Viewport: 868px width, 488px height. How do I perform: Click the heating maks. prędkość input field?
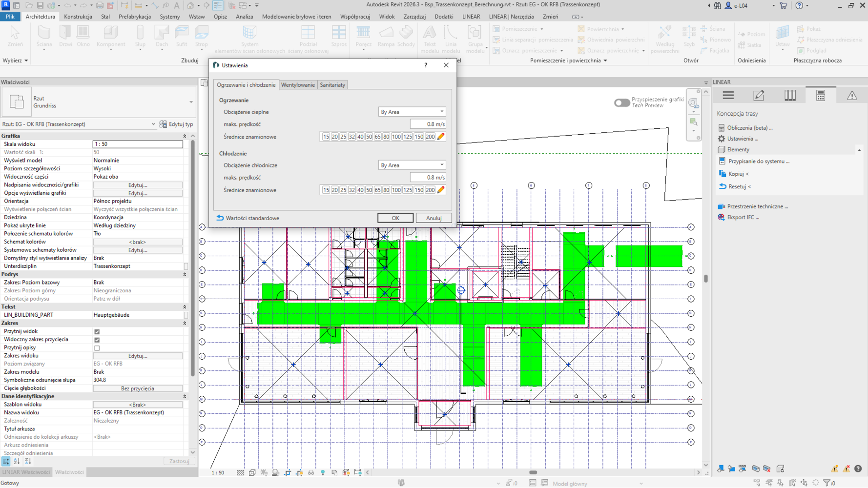pyautogui.click(x=428, y=124)
